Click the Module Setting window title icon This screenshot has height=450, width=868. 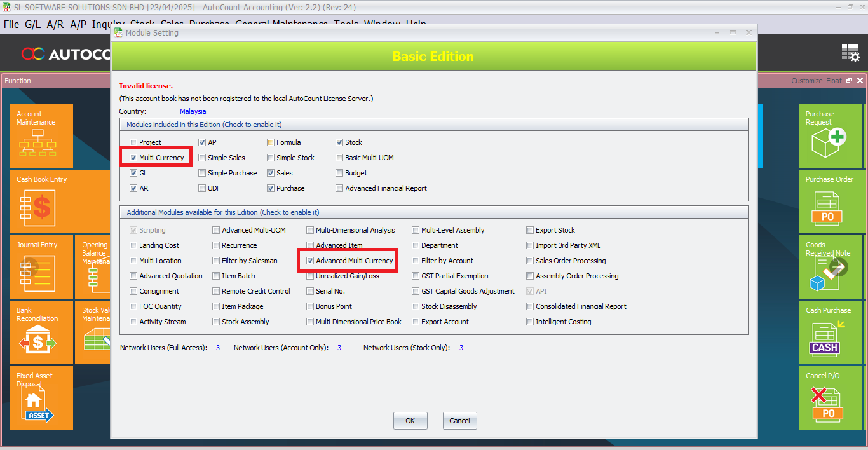[x=119, y=32]
